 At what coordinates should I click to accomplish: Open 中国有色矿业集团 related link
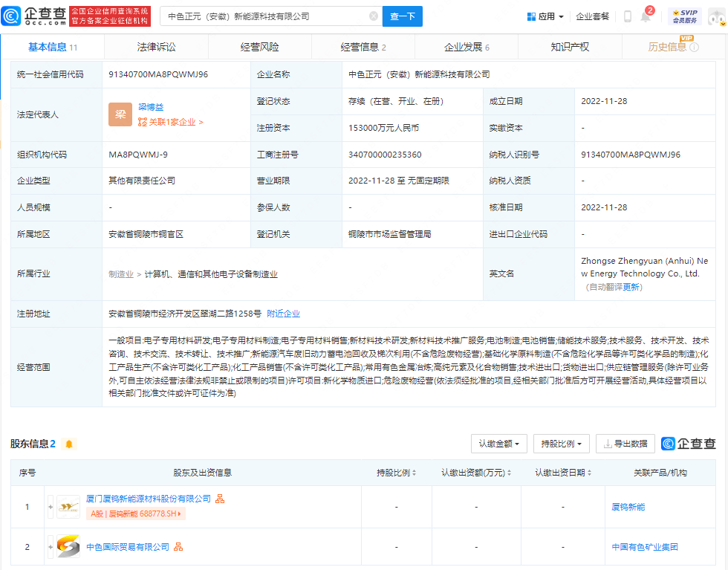[x=645, y=547]
